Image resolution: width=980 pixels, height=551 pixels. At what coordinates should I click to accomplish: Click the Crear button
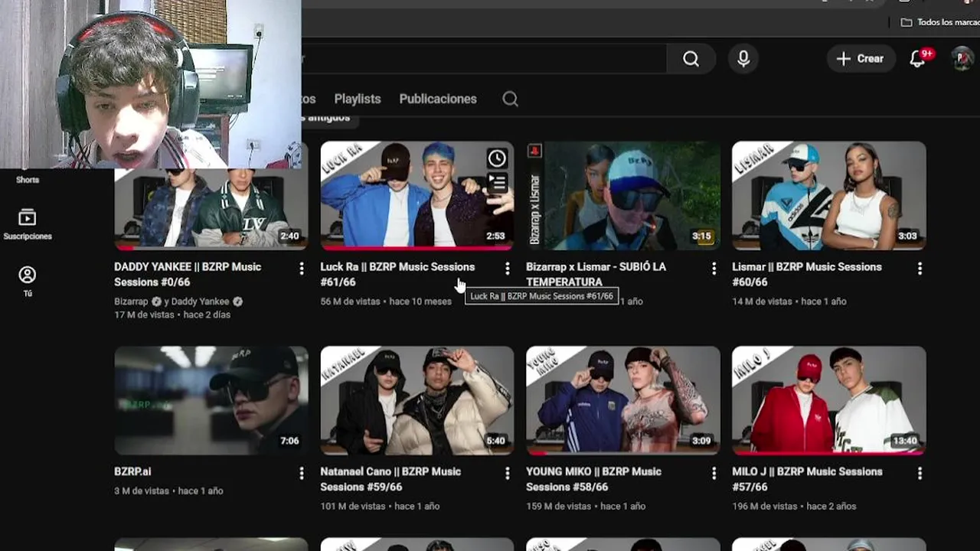(861, 59)
